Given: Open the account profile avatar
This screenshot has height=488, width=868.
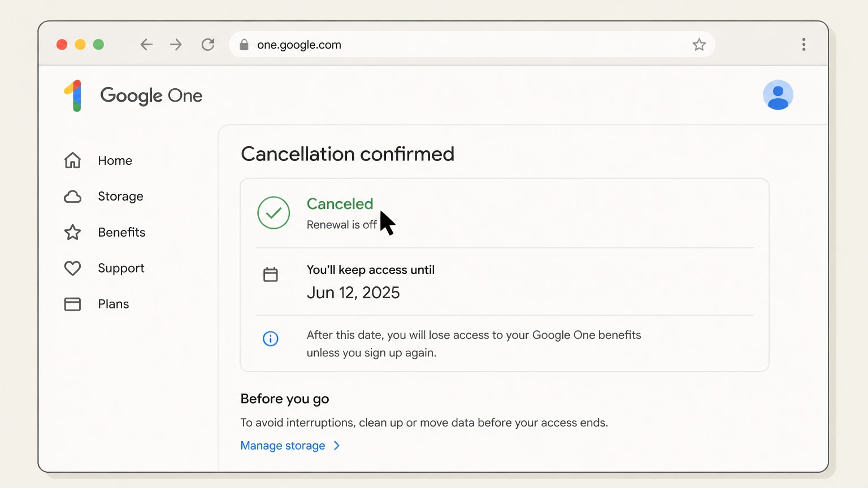Looking at the screenshot, I should [x=778, y=95].
